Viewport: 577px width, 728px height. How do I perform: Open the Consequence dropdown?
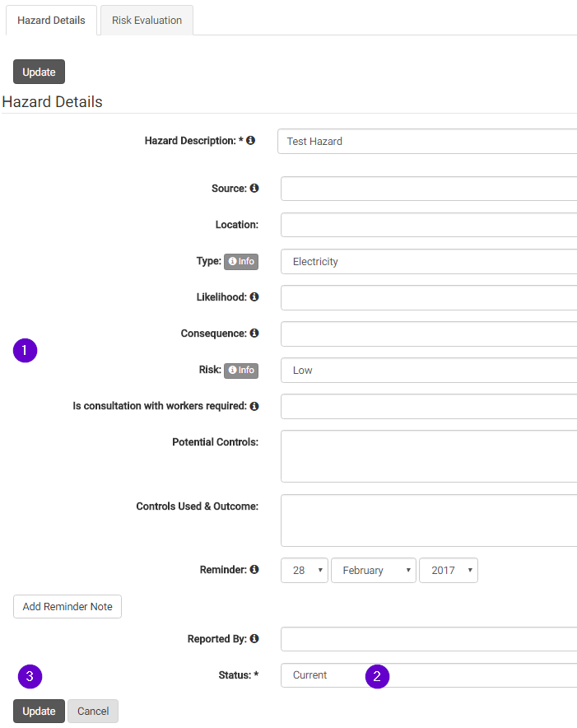pyautogui.click(x=429, y=334)
